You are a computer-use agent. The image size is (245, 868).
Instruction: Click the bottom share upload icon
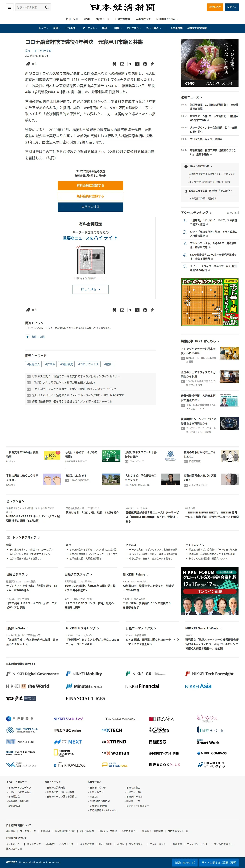click(153, 310)
